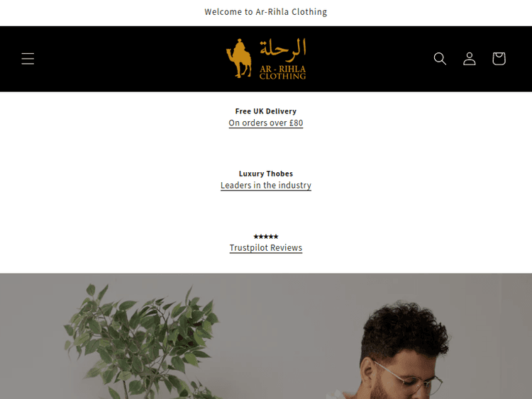Click the 'Welcome to Ar-Rihla Clothing' announcement
This screenshot has height=399, width=532.
[x=266, y=12]
